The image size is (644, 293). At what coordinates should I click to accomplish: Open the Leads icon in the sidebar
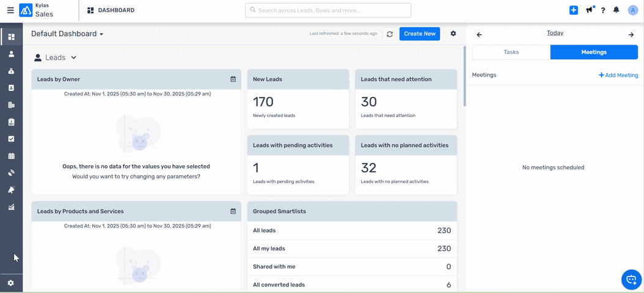pos(11,54)
